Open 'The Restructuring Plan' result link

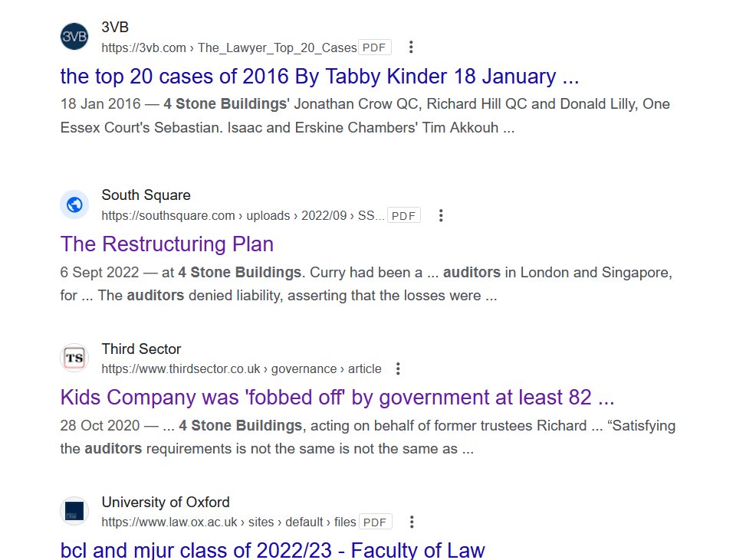(166, 244)
